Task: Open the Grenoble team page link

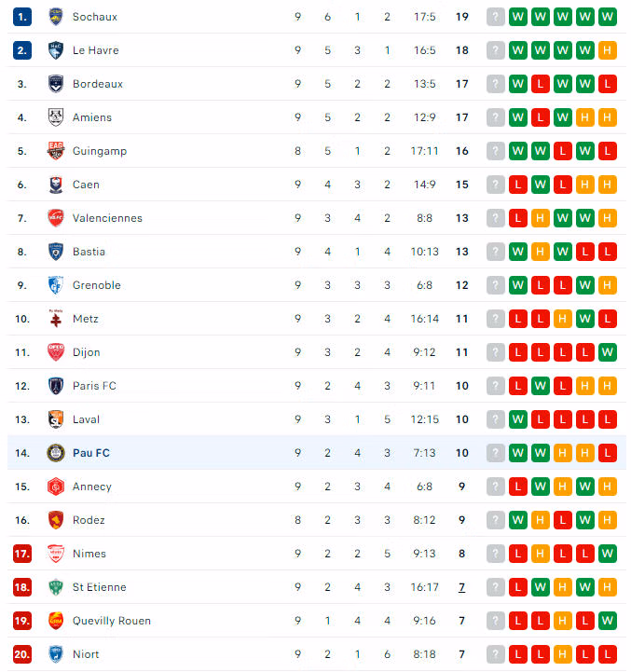Action: pyautogui.click(x=96, y=285)
